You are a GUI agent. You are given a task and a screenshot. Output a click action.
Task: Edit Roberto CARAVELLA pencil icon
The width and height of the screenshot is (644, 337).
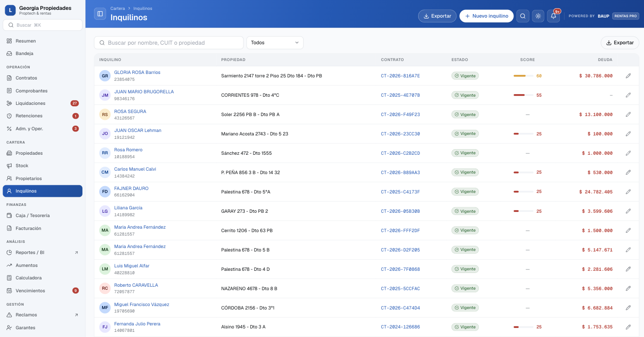pos(628,288)
